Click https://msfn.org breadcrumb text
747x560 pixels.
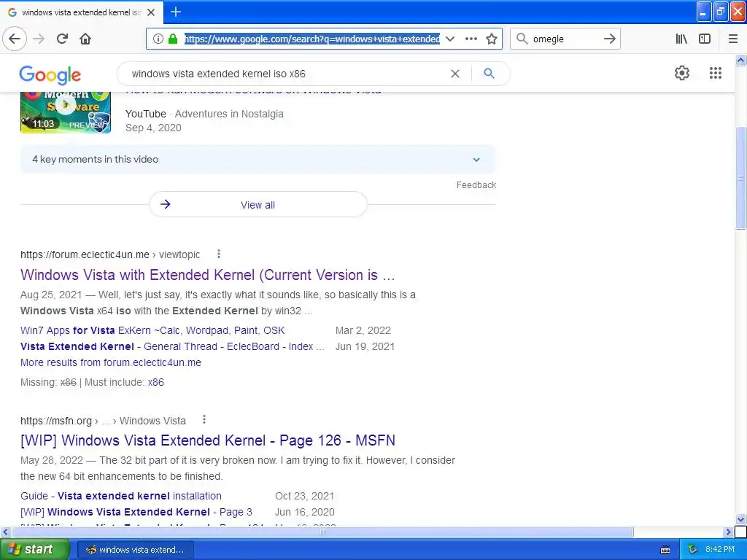(56, 421)
